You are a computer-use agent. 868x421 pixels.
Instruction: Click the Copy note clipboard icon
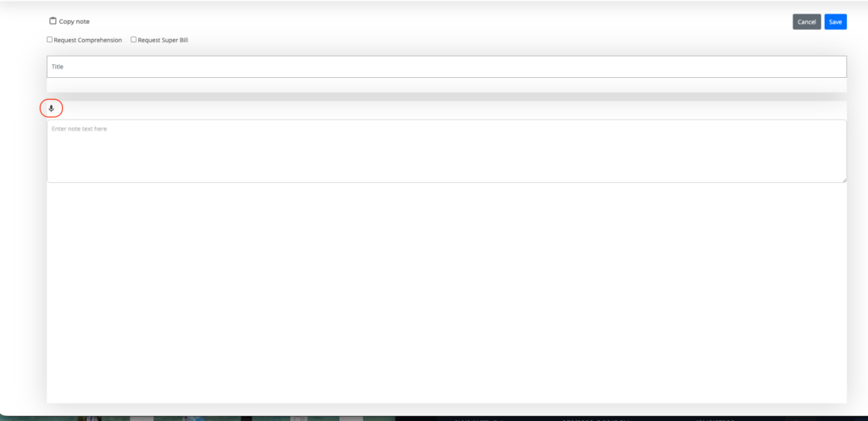(53, 21)
